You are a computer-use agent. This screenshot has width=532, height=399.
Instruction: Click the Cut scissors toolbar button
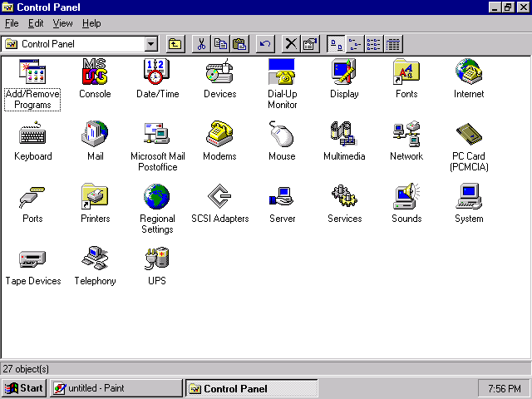click(201, 44)
